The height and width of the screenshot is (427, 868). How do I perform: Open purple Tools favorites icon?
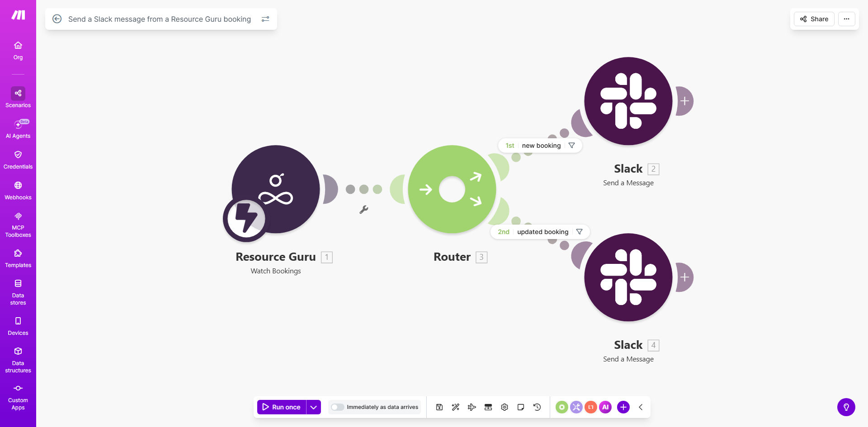pos(576,407)
